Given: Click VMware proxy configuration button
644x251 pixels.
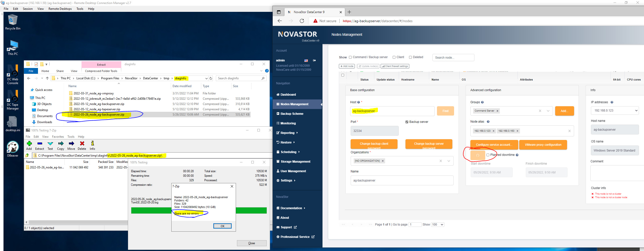Looking at the screenshot, I should coord(543,145).
